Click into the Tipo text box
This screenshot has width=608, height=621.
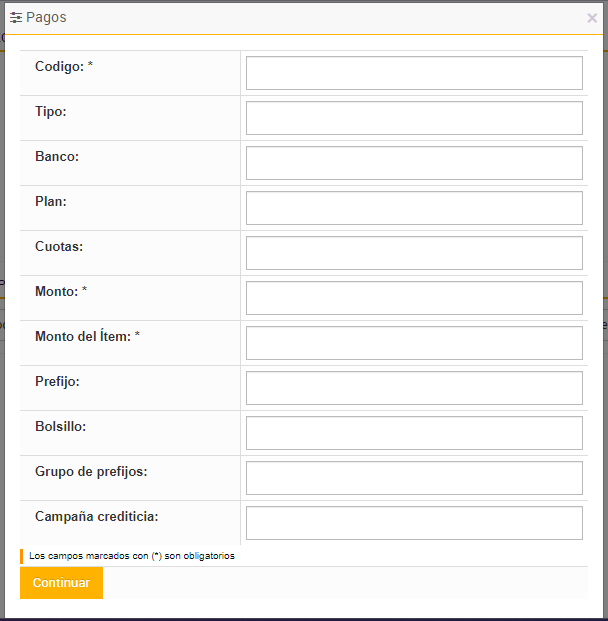tap(414, 118)
